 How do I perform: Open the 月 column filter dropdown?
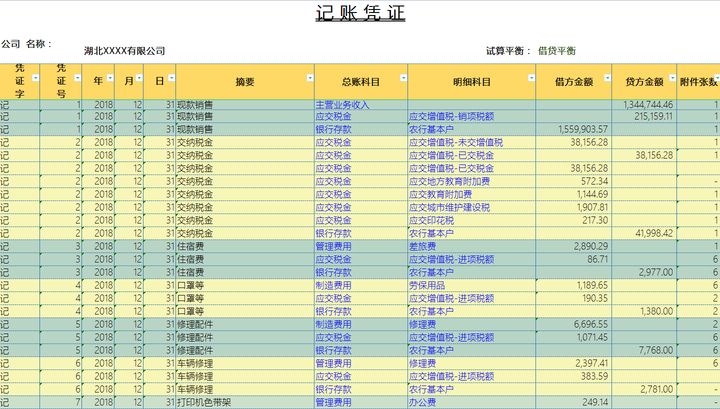point(139,78)
